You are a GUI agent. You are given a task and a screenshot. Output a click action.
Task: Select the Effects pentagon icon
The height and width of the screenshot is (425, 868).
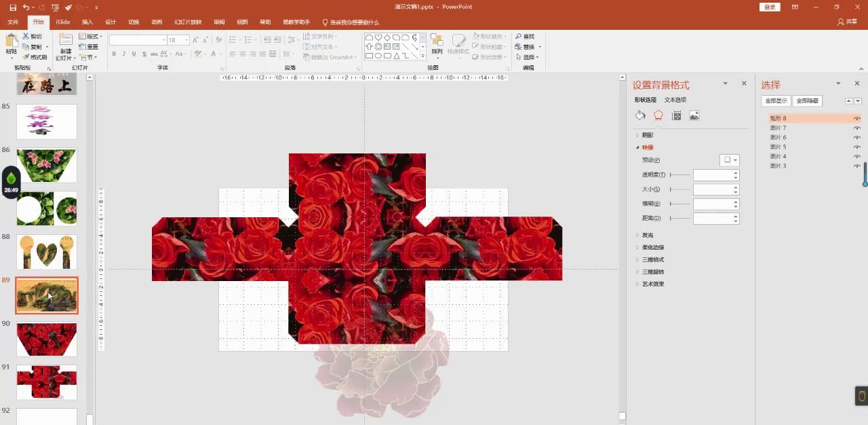tap(658, 115)
